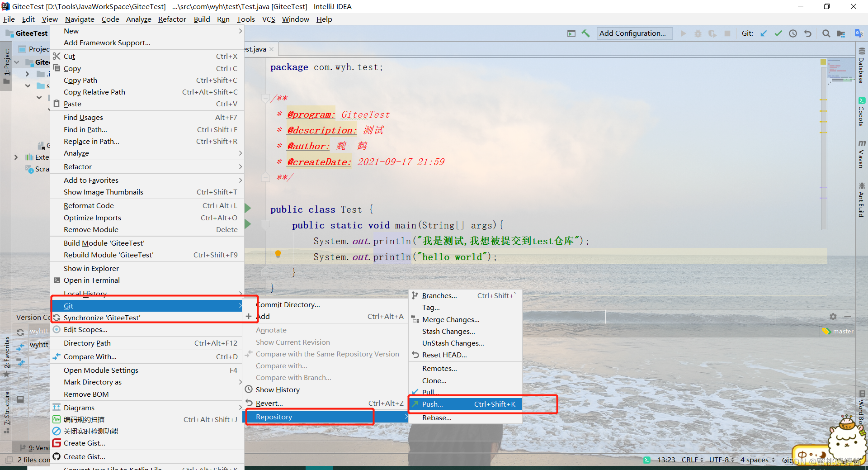
Task: Click the Paste clipboard menu entry
Action: tap(147, 104)
